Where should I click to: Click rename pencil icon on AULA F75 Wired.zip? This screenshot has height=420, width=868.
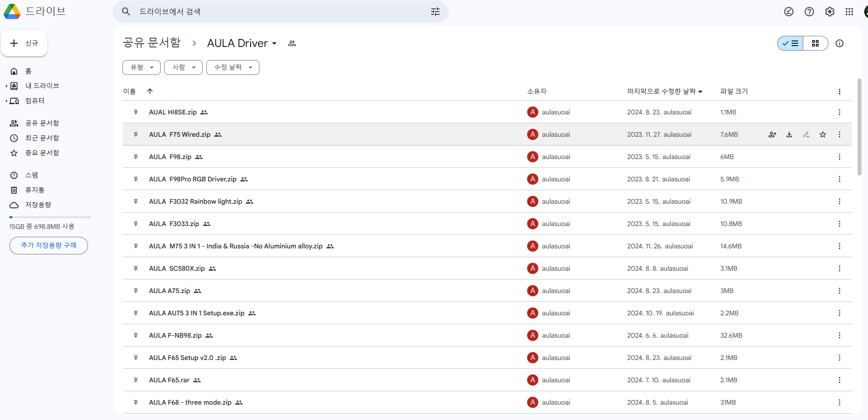806,134
